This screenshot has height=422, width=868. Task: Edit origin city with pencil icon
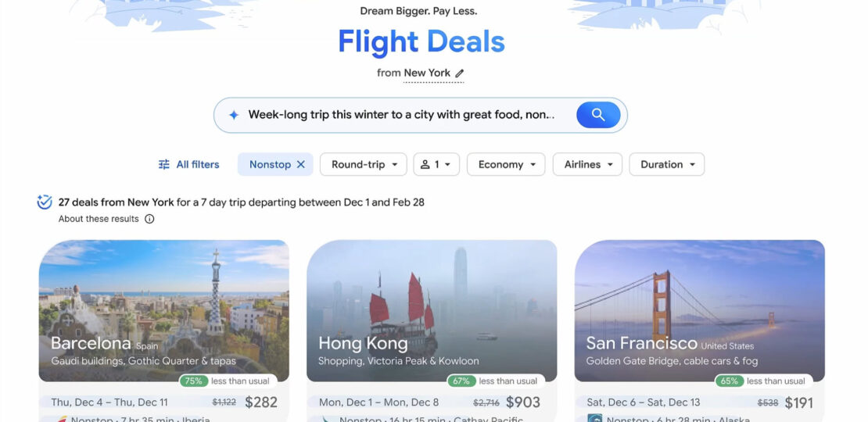460,73
